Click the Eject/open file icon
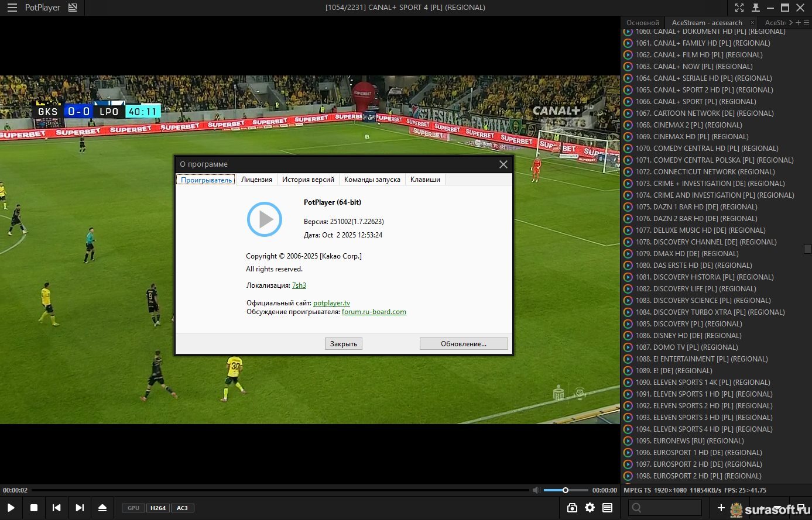This screenshot has height=520, width=812. click(x=102, y=508)
